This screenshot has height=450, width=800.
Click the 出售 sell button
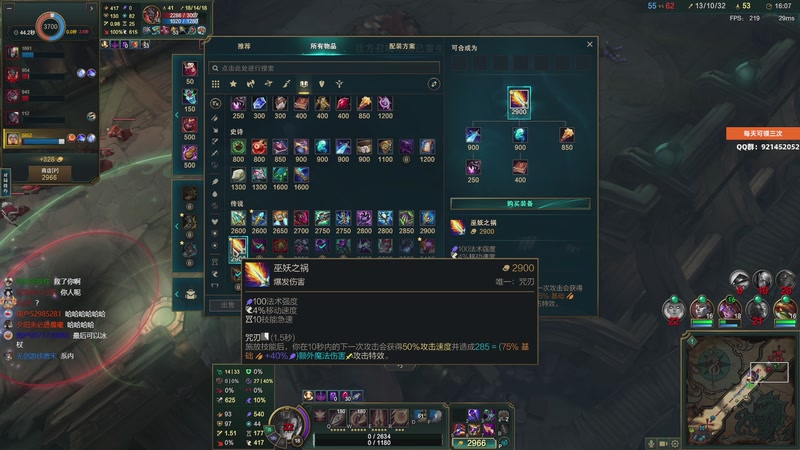[x=228, y=305]
